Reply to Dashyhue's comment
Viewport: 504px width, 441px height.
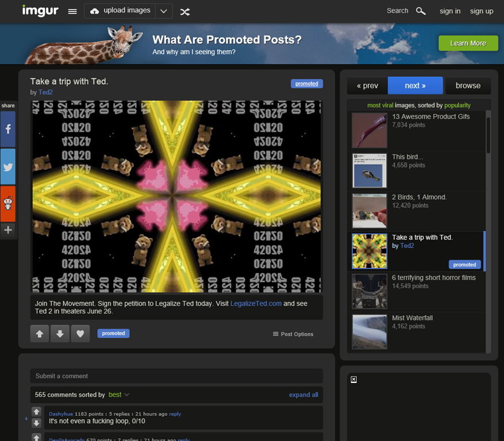pyautogui.click(x=175, y=413)
